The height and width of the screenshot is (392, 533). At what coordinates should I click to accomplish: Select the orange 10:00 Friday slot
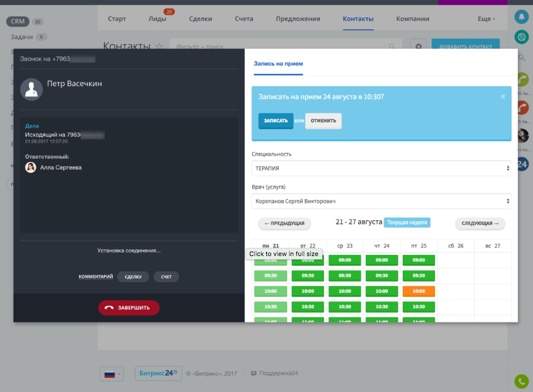tap(419, 291)
